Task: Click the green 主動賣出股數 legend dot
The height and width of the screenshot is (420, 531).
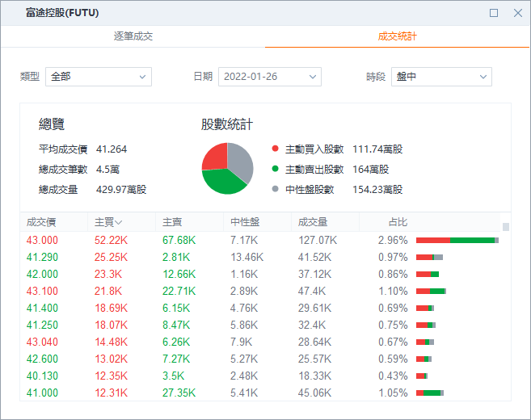Action: (x=276, y=169)
